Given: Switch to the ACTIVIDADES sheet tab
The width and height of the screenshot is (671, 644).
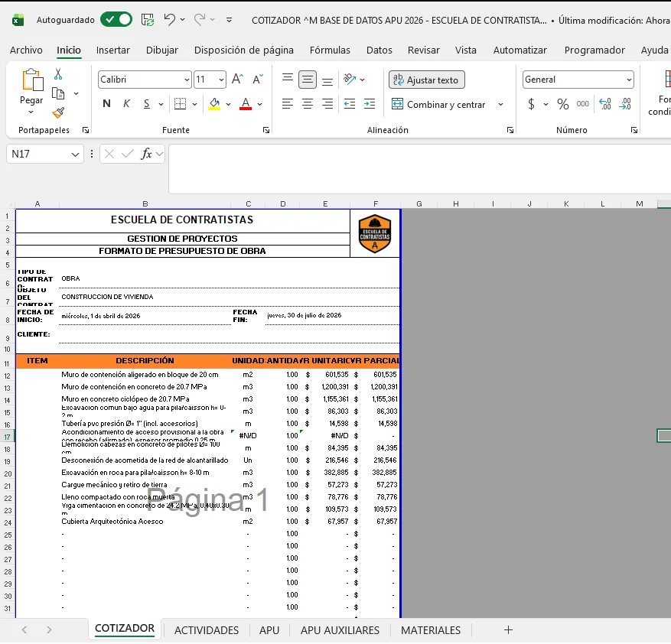Looking at the screenshot, I should point(207,630).
